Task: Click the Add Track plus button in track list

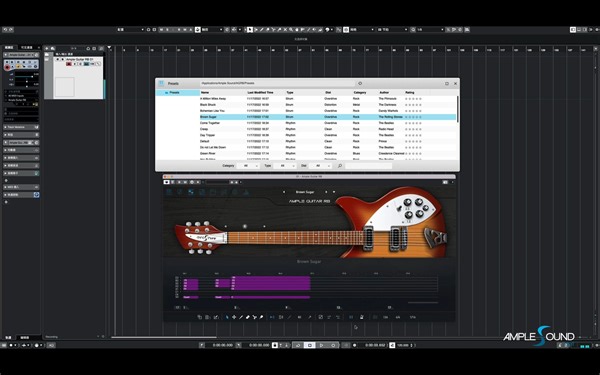Action: (x=47, y=49)
